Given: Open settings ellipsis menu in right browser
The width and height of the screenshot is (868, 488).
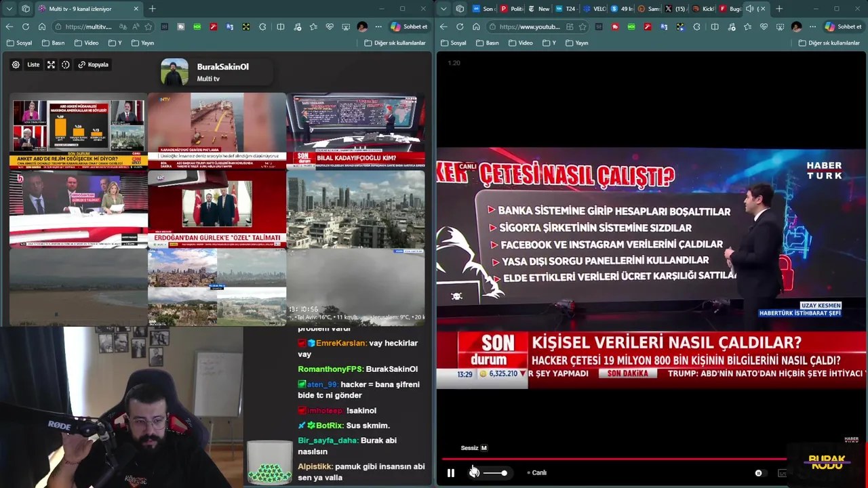Looking at the screenshot, I should click(812, 26).
